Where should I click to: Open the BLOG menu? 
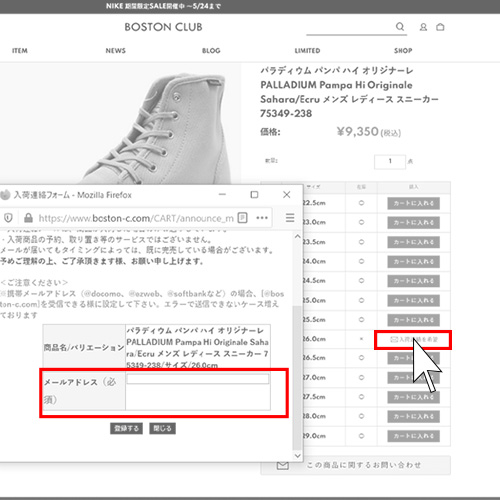tap(211, 51)
